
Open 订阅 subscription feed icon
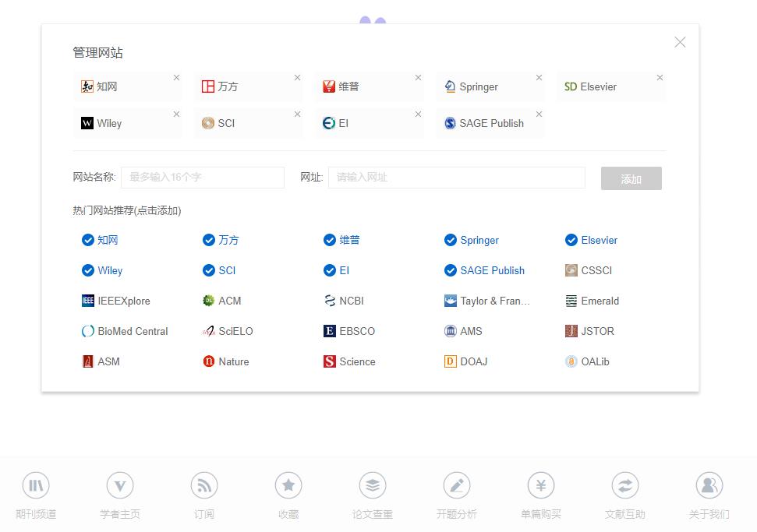tap(204, 485)
